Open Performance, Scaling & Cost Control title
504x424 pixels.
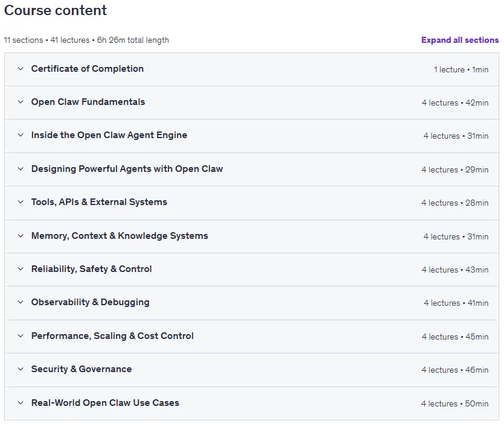[112, 336]
